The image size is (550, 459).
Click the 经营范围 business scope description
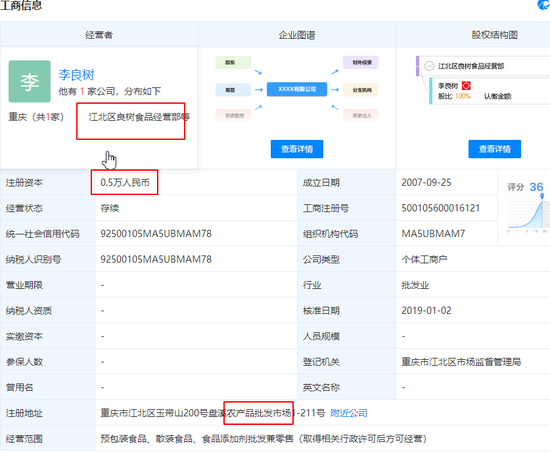(x=263, y=439)
